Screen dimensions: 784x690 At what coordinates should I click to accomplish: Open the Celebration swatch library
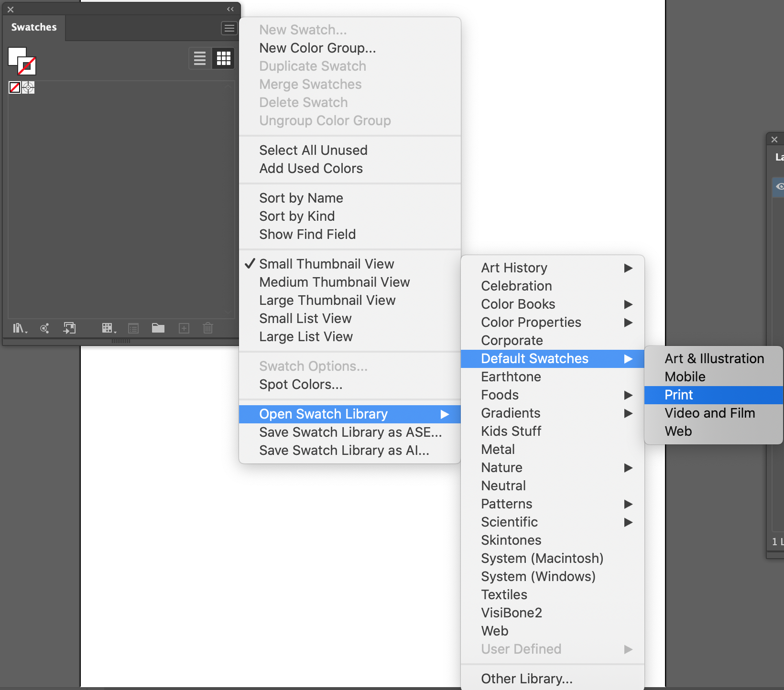point(553,286)
